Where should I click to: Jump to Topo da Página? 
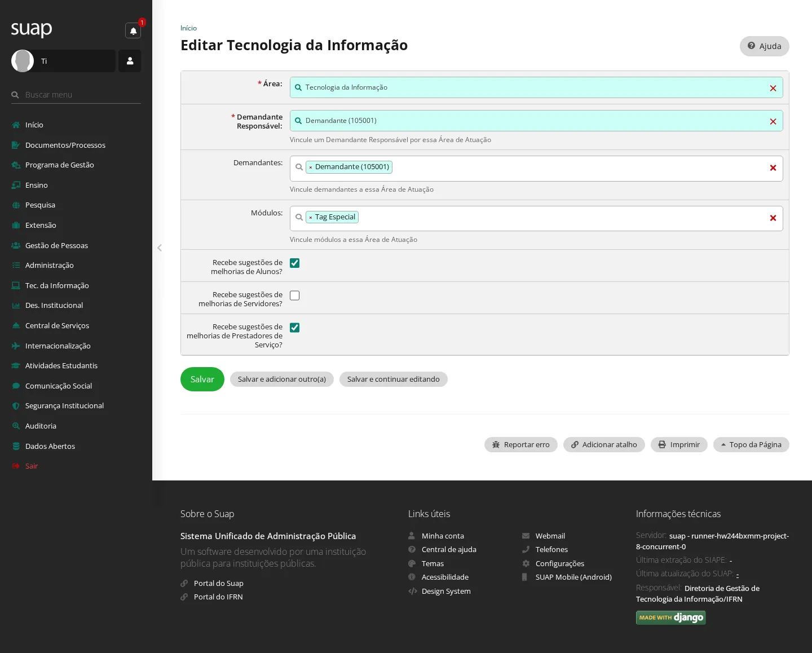(751, 445)
